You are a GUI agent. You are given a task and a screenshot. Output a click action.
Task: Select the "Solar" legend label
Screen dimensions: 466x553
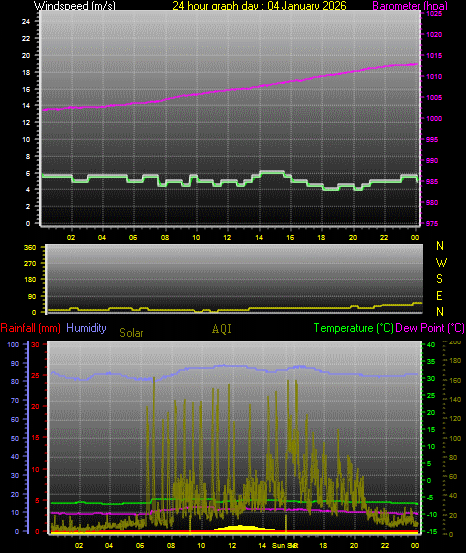[131, 333]
